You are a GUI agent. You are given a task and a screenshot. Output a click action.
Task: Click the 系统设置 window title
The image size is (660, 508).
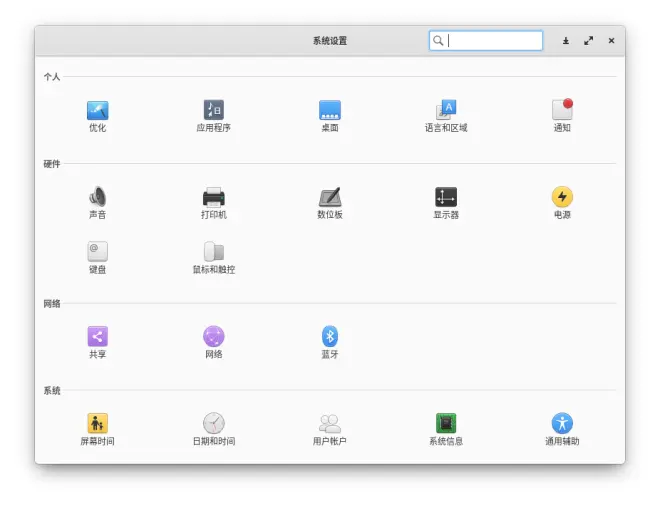coord(330,41)
